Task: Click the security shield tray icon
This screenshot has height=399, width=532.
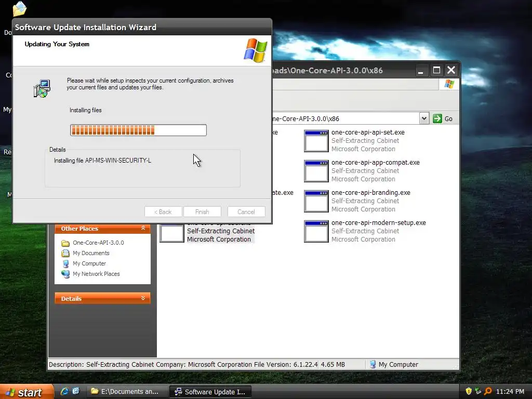Action: (x=469, y=391)
